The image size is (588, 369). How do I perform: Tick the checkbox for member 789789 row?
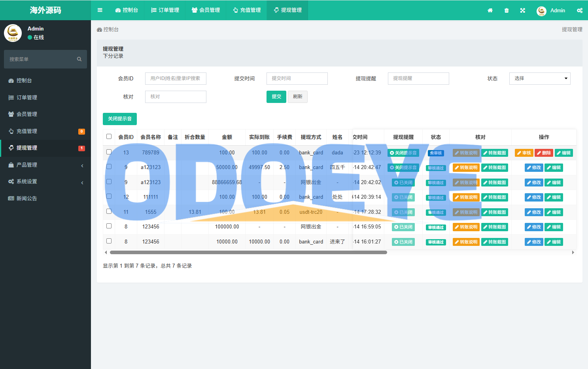point(109,152)
